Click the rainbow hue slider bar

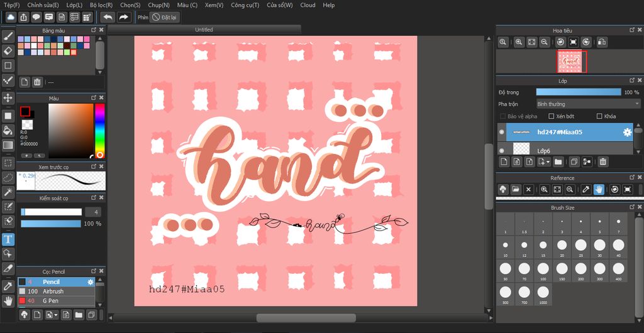pos(100,131)
